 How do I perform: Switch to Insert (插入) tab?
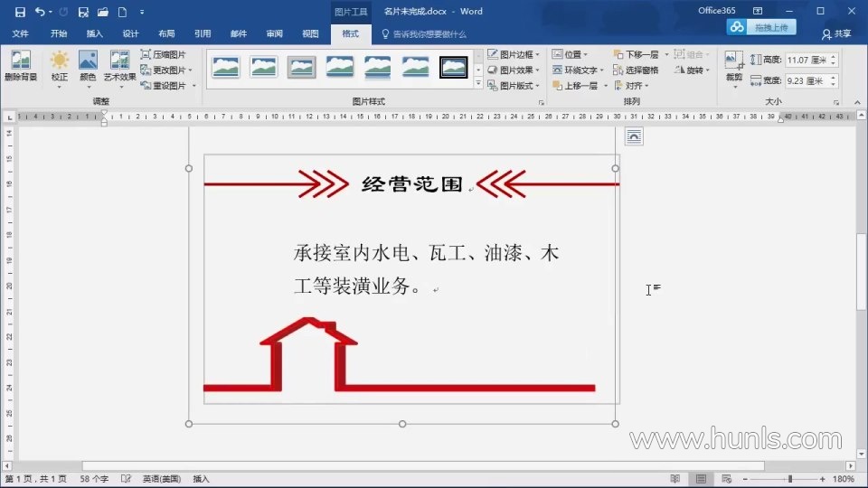95,33
